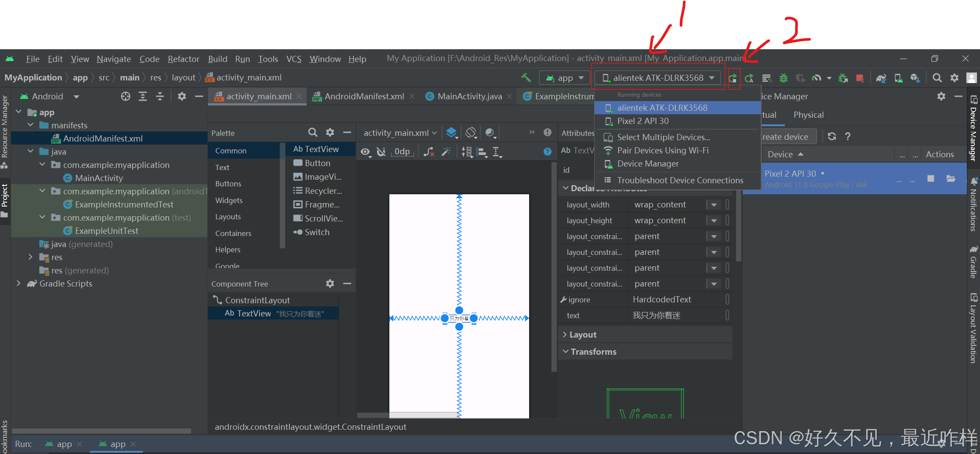Select Physical tab in Device Manager
This screenshot has width=980, height=454.
click(808, 115)
